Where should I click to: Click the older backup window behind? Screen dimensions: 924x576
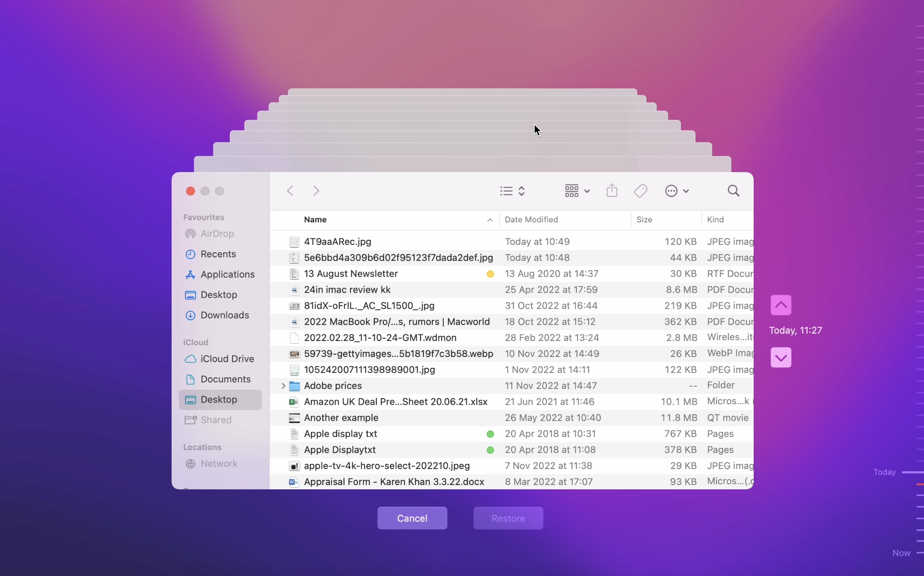pyautogui.click(x=462, y=164)
